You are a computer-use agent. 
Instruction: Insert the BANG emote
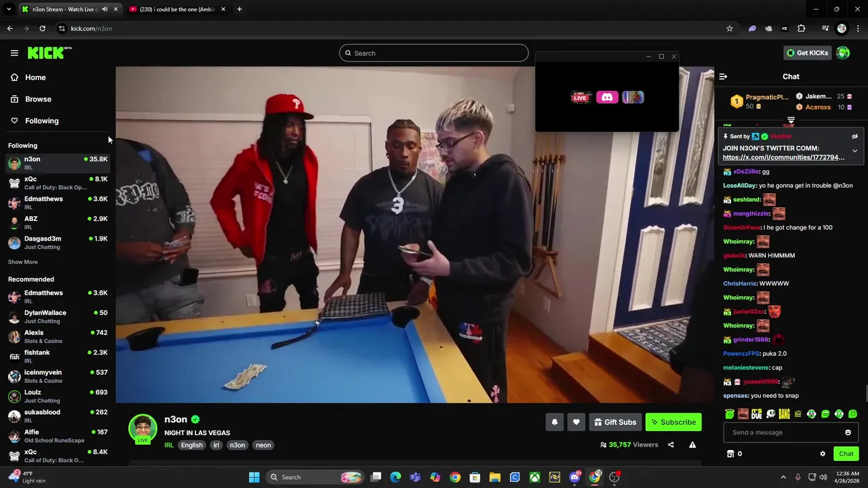coord(784,414)
